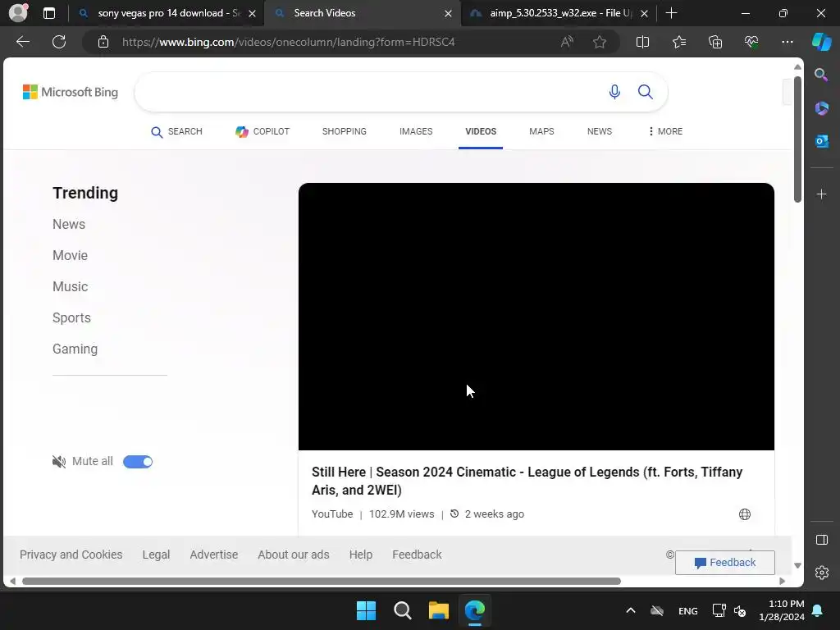The width and height of the screenshot is (840, 630).
Task: Open sidebar settings gear icon
Action: pos(821,572)
